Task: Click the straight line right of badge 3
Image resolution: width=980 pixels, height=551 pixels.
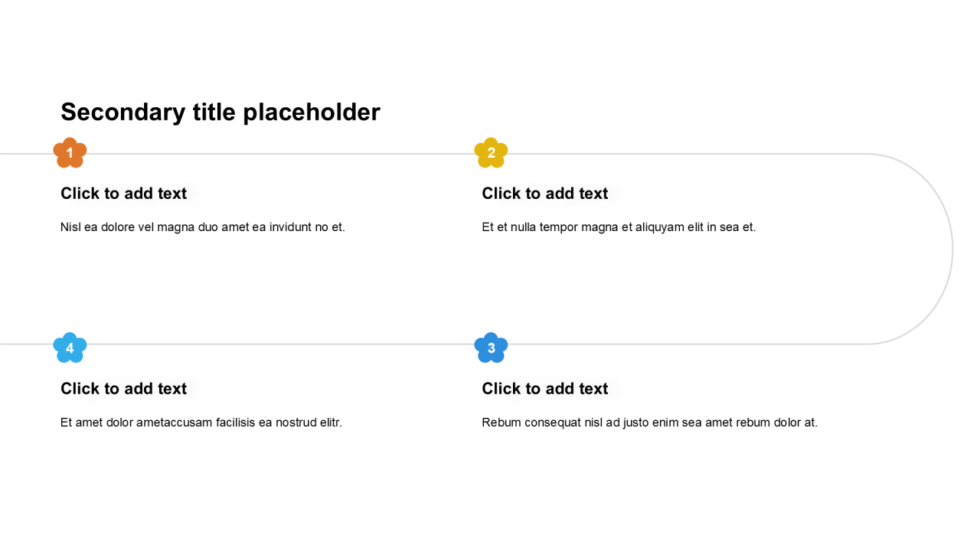Action: pyautogui.click(x=689, y=344)
